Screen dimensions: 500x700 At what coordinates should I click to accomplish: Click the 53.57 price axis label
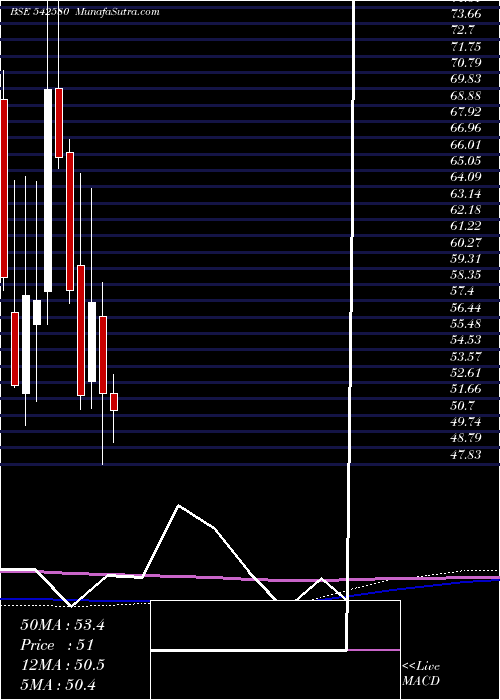[x=466, y=358]
